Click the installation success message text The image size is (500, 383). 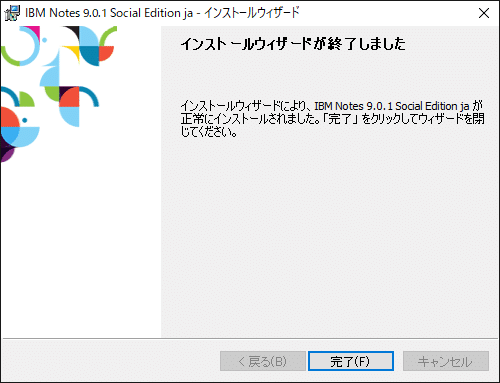[332, 119]
